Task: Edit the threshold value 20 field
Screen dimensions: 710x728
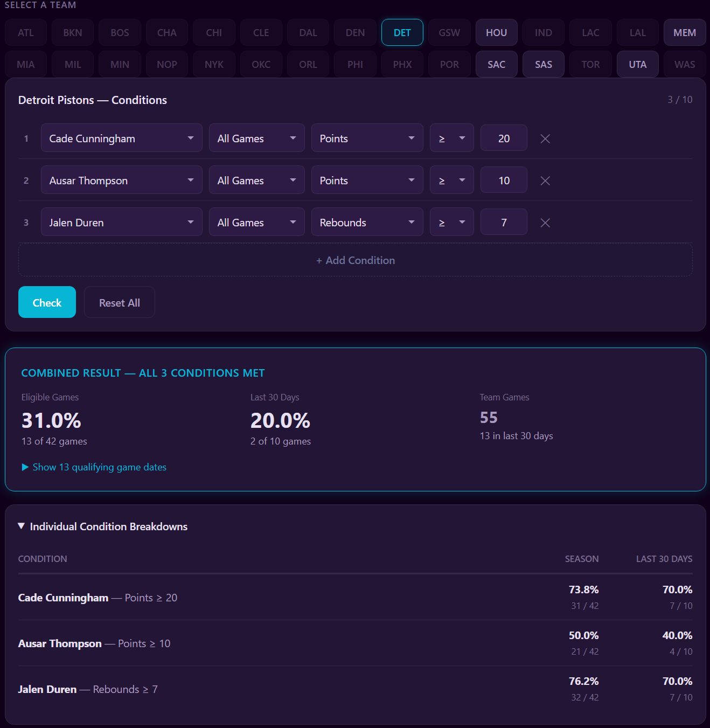Action: pyautogui.click(x=504, y=138)
